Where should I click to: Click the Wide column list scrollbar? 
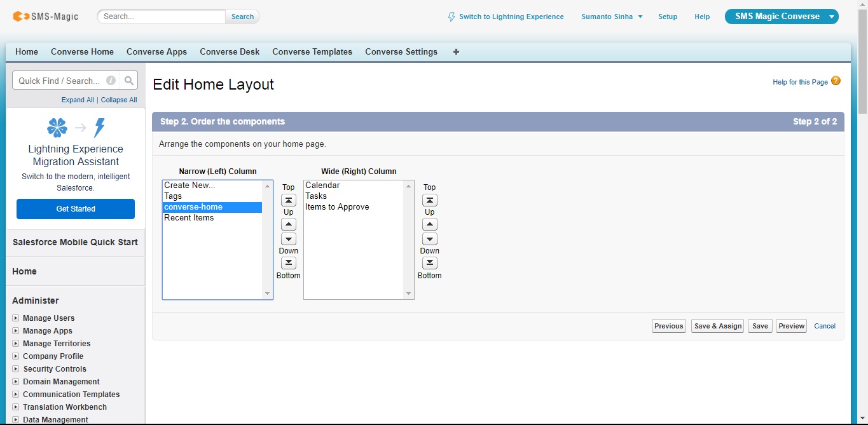[x=408, y=239]
